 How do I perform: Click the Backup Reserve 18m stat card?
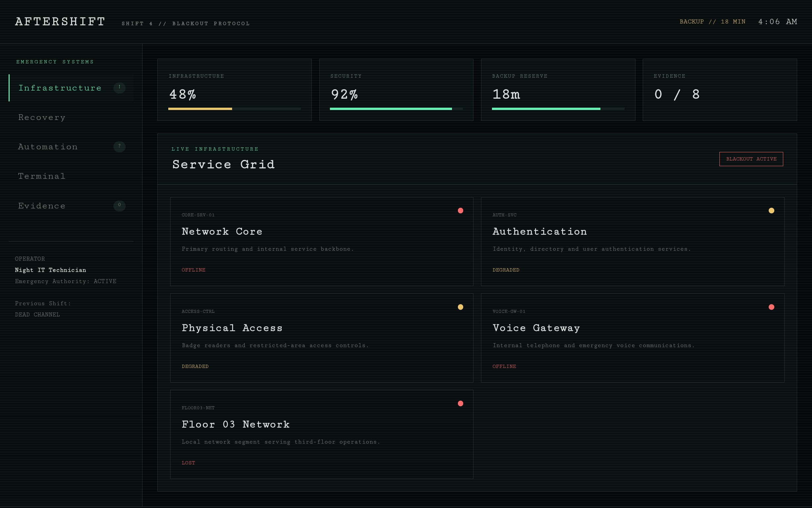(x=558, y=90)
